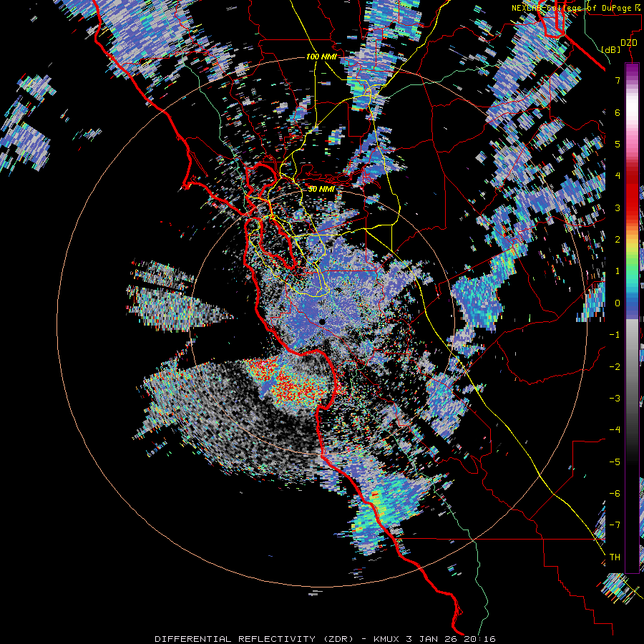Click the 2 value on the color scale
The image size is (644, 644).
618,240
